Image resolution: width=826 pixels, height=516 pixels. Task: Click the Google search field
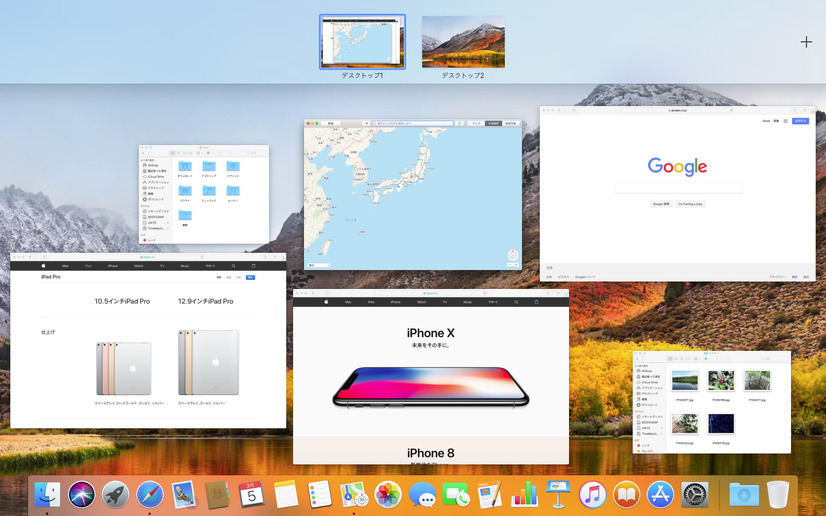click(x=679, y=188)
